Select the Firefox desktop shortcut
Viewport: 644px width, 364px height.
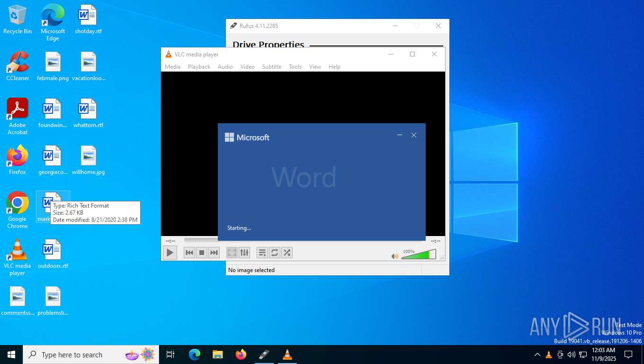point(18,160)
